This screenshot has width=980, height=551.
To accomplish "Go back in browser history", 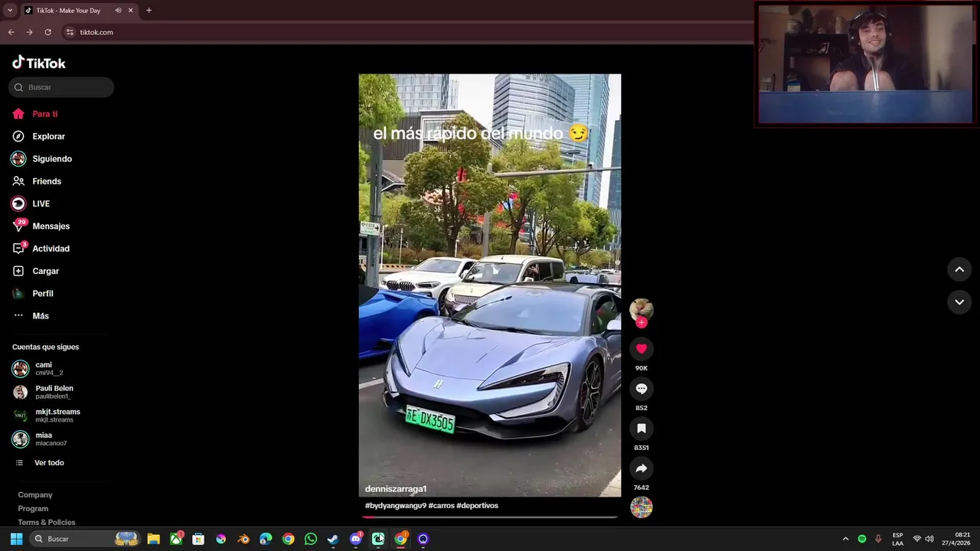I will (x=11, y=32).
